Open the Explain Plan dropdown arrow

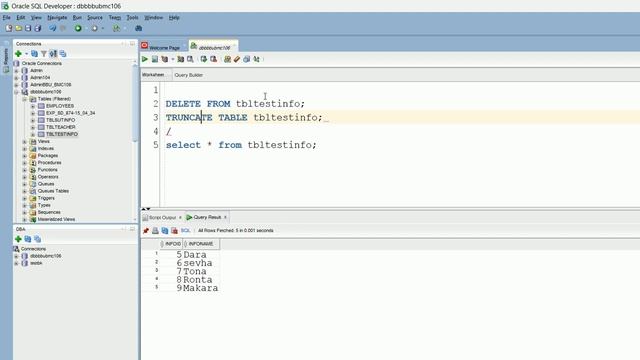click(173, 60)
